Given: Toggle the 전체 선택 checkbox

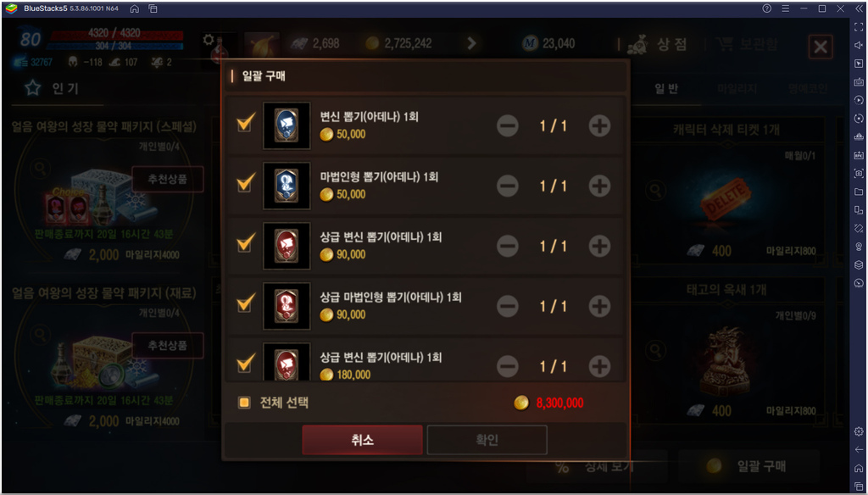Looking at the screenshot, I should point(244,403).
